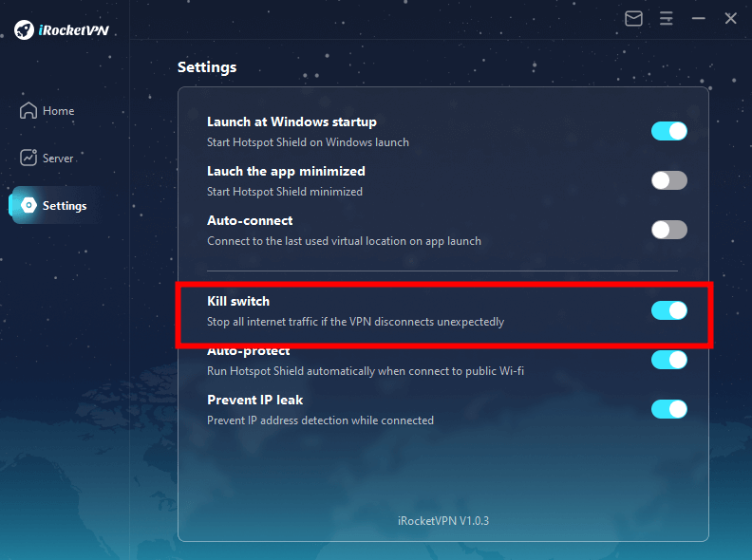Enable Lauch the app minimized toggle
This screenshot has height=560, width=752.
coord(669,180)
